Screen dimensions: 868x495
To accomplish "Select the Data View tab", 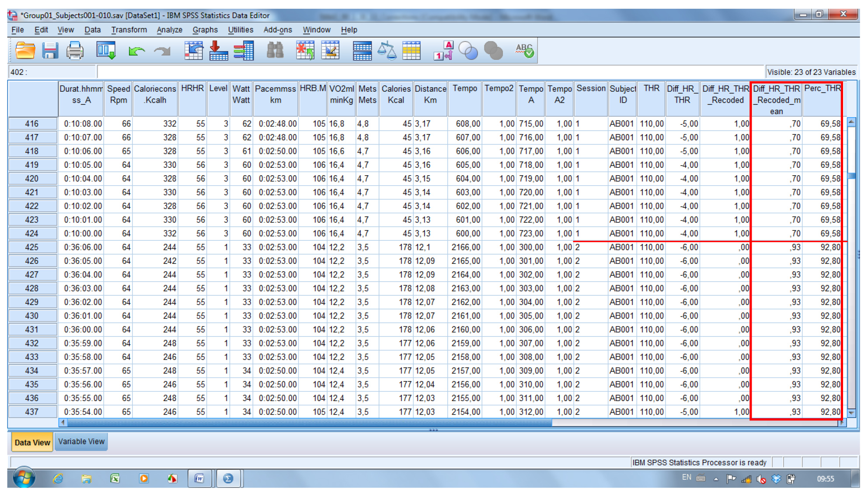I will coord(32,442).
